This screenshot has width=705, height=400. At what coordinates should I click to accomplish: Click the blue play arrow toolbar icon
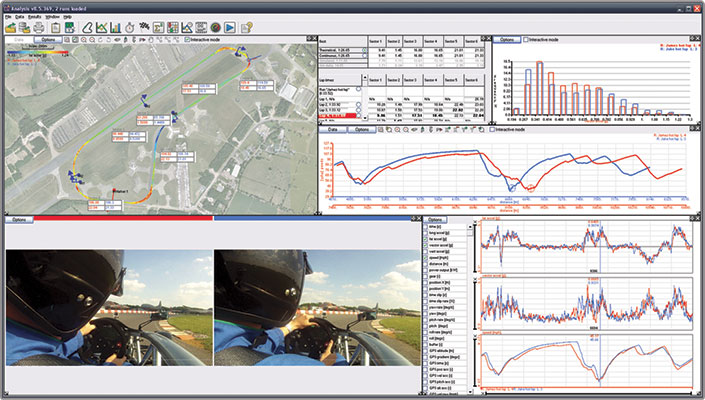(x=230, y=27)
